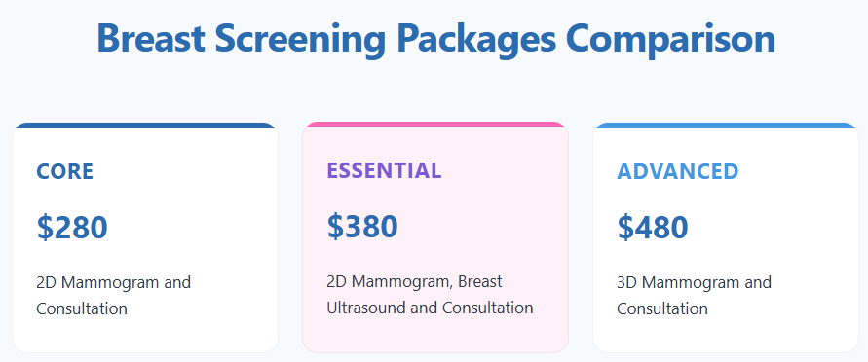Click the pink bar atop ESSENTIAL card

[435, 125]
